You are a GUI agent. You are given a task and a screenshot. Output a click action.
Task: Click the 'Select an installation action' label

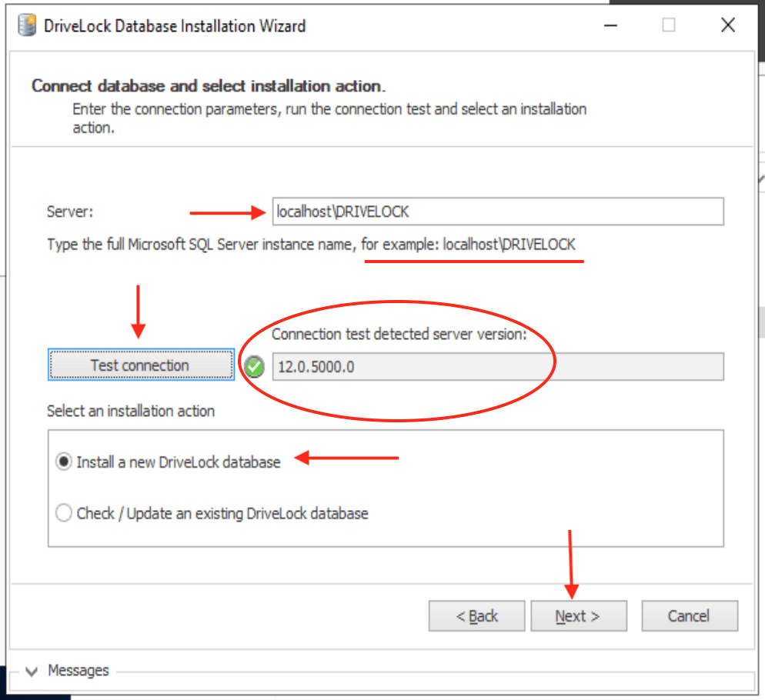[131, 411]
